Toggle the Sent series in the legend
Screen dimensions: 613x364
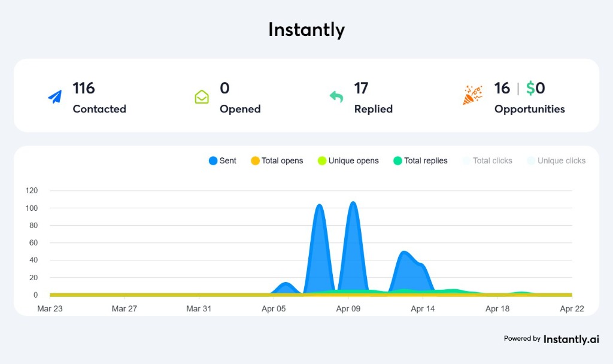point(223,160)
